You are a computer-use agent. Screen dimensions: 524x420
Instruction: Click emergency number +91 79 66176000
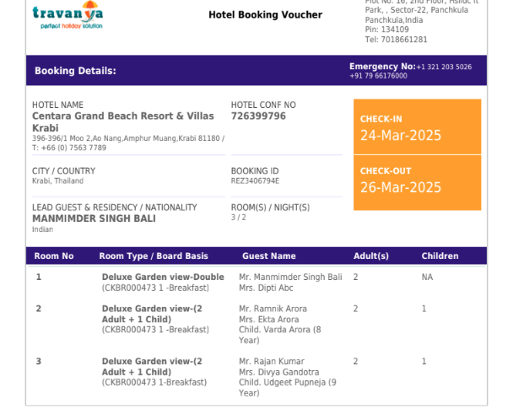378,76
